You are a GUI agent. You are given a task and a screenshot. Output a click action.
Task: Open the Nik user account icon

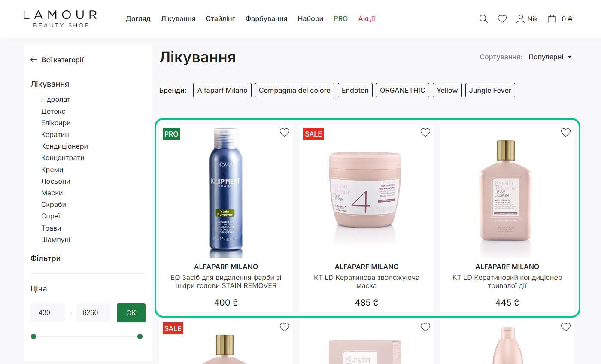[520, 19]
